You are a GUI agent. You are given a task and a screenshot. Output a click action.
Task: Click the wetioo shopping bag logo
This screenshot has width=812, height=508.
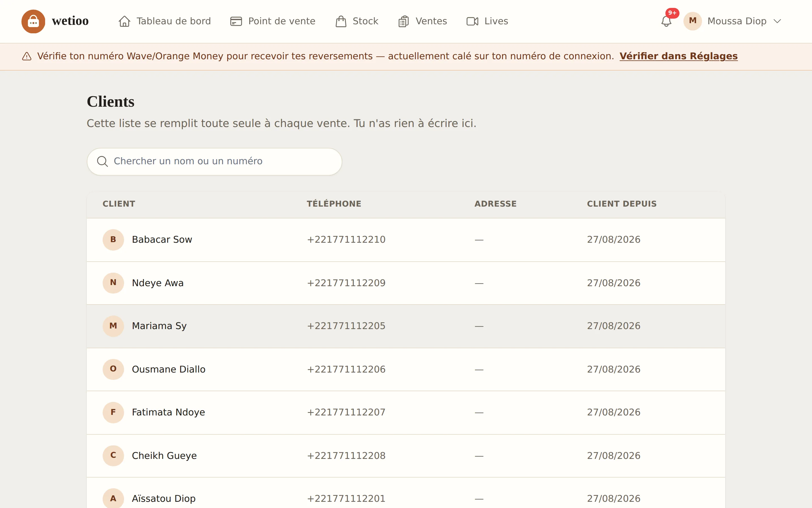click(33, 21)
